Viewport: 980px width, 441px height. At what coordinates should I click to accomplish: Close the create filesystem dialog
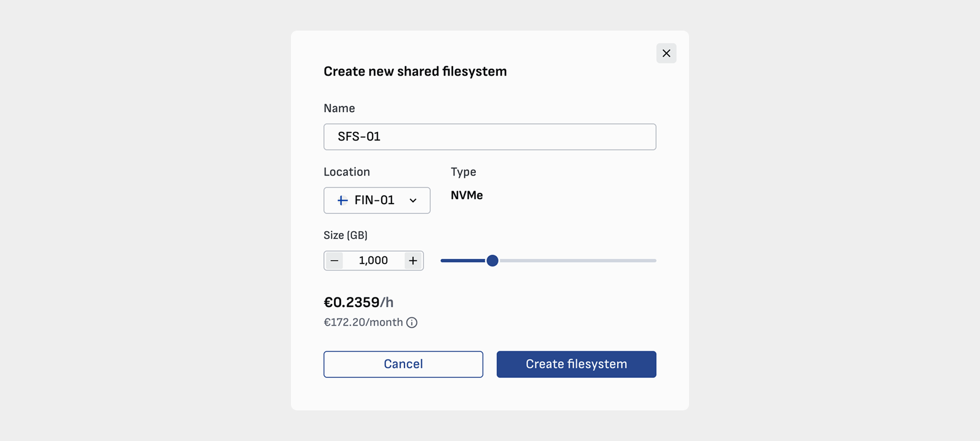pos(666,53)
